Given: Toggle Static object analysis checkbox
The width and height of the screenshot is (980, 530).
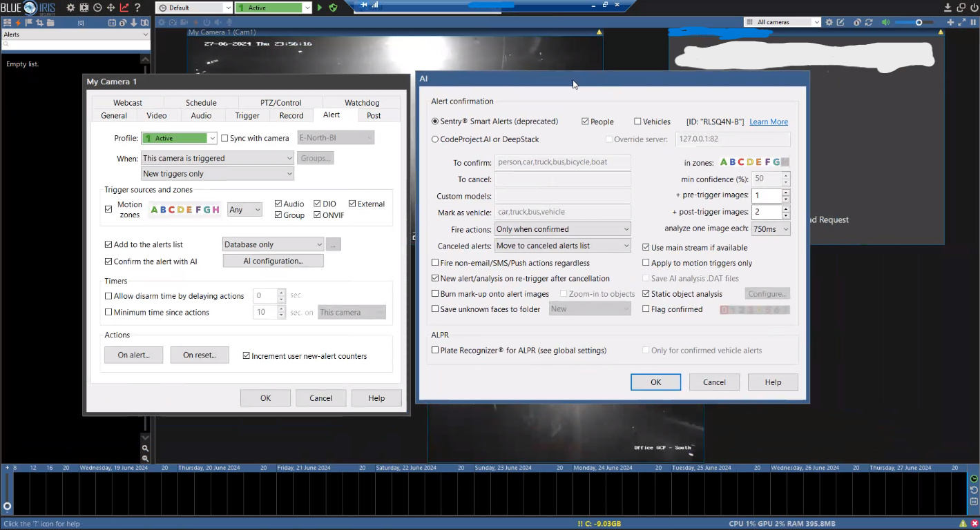Looking at the screenshot, I should point(646,294).
